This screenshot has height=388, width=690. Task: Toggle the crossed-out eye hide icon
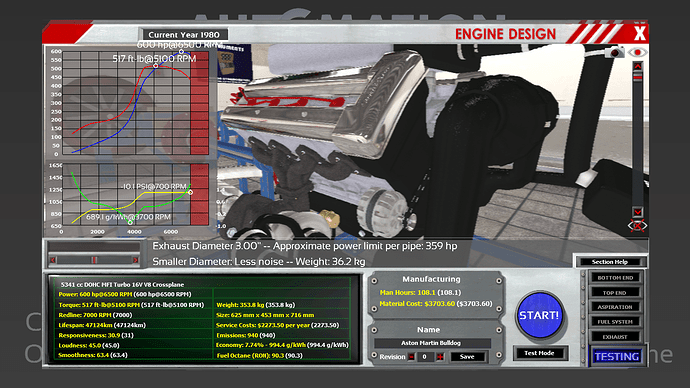(x=637, y=226)
